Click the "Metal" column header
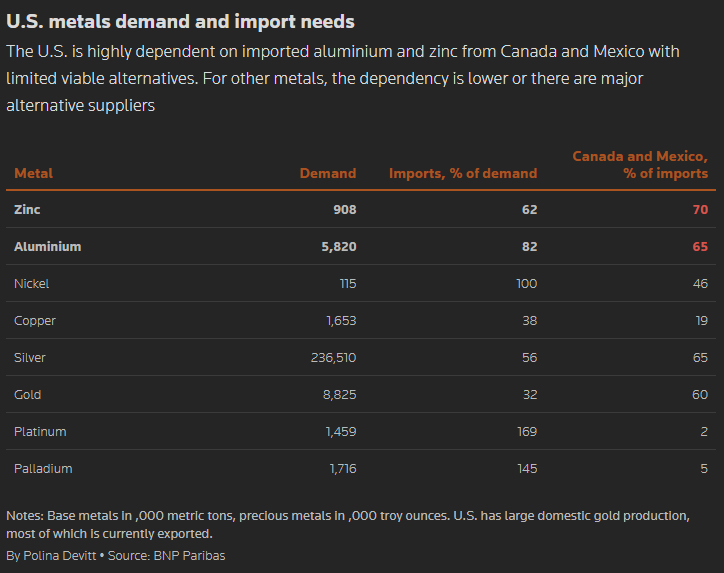Viewport: 724px width, 573px height. (x=33, y=173)
